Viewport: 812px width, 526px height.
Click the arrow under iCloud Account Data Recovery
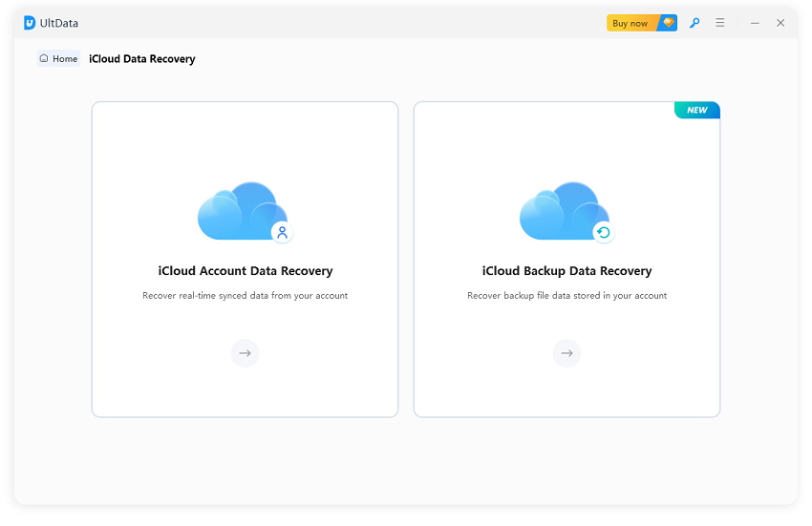(245, 353)
